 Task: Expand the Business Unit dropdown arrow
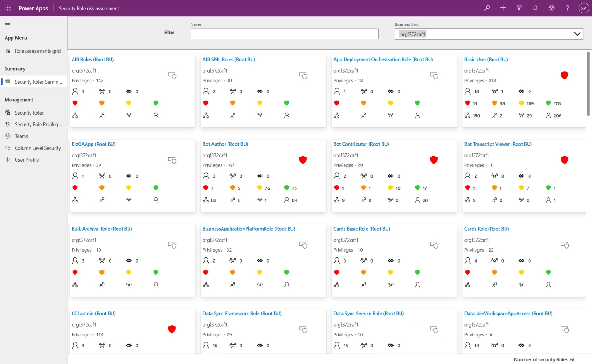[577, 34]
